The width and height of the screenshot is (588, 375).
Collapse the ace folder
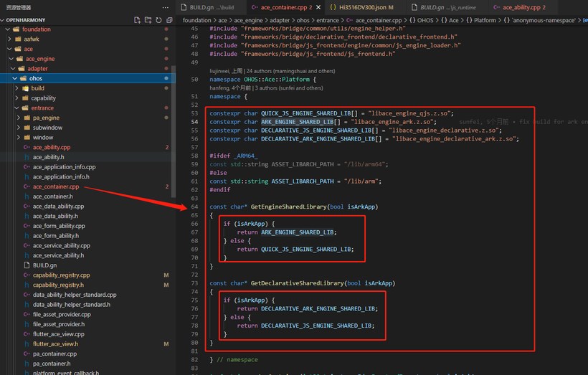click(x=10, y=49)
